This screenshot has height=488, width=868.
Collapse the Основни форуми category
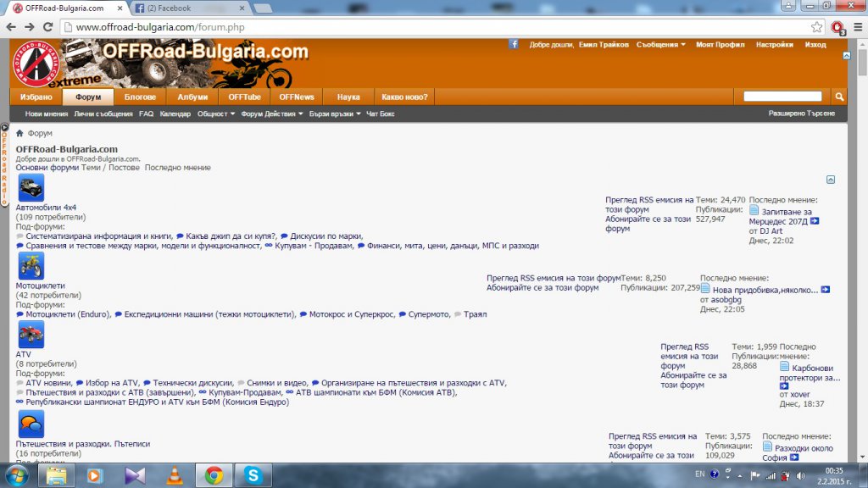tap(831, 180)
